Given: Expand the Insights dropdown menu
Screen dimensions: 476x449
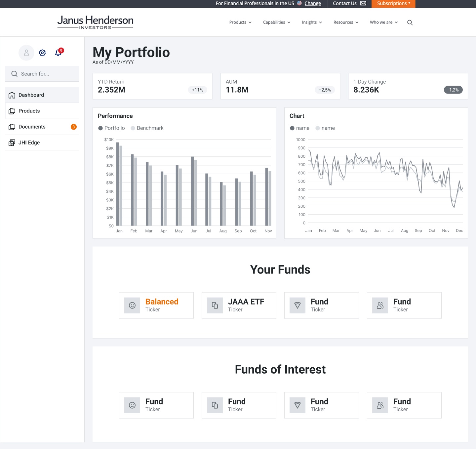Looking at the screenshot, I should (312, 22).
